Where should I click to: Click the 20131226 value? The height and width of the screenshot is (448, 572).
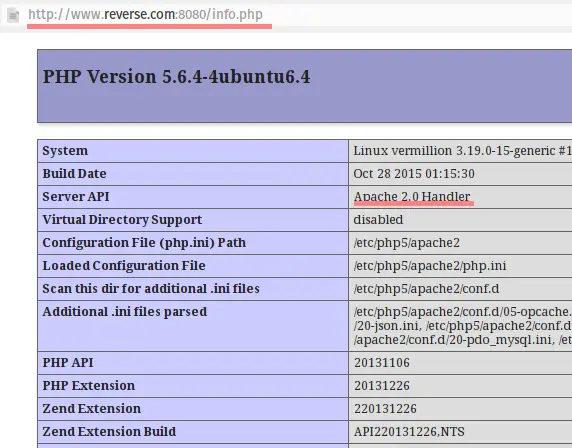382,386
